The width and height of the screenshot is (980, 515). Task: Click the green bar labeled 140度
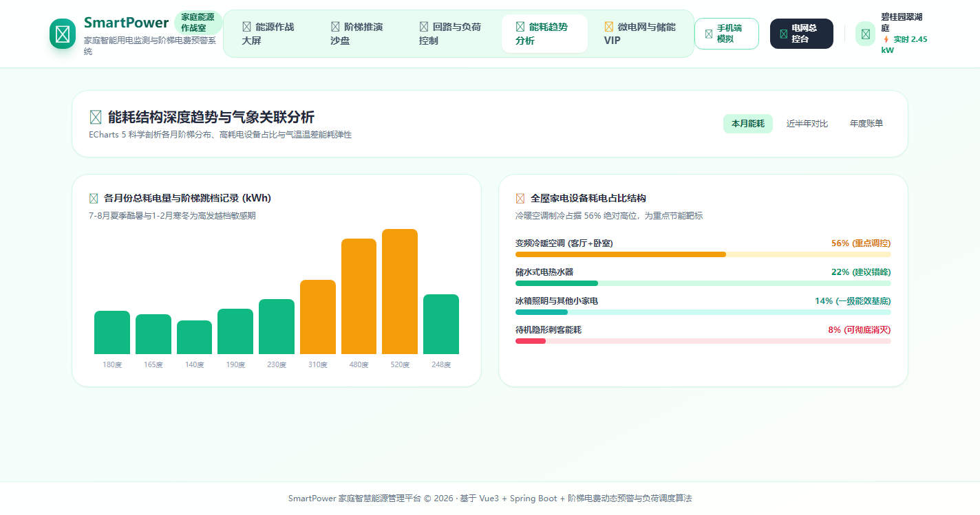tap(194, 337)
